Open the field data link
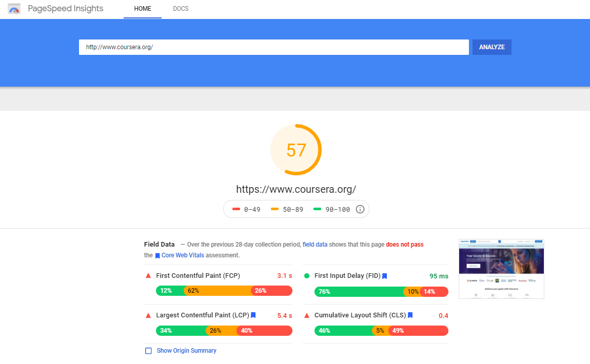 point(315,245)
